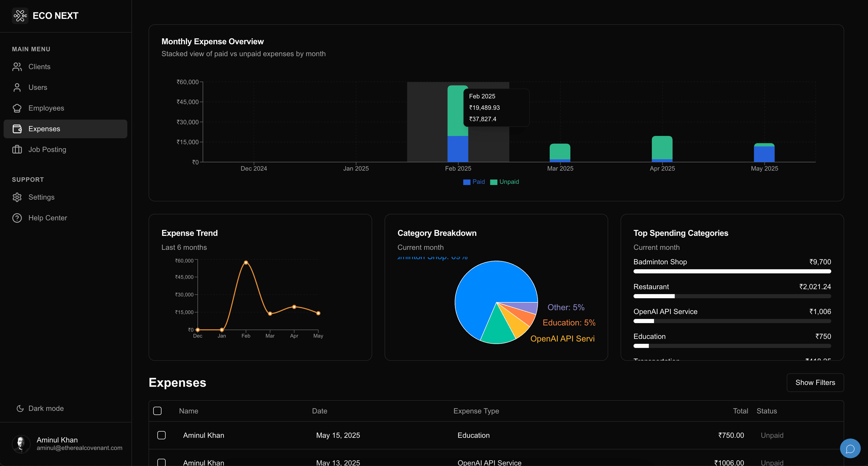Click the Paid legend swatch
Viewport: 868px width, 466px height.
tap(466, 182)
